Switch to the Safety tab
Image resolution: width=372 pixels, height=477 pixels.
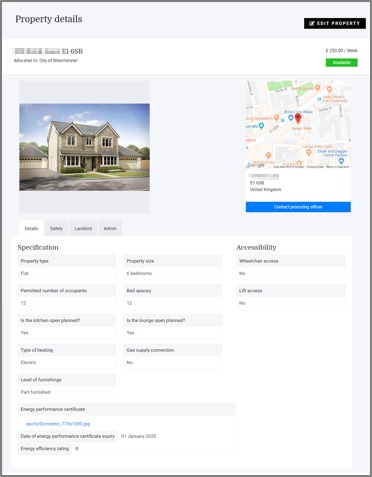(x=56, y=228)
